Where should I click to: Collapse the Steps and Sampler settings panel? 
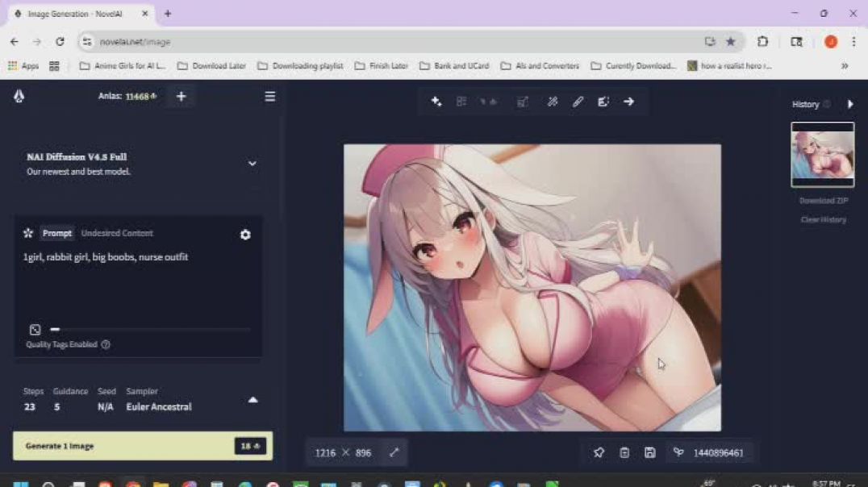252,400
